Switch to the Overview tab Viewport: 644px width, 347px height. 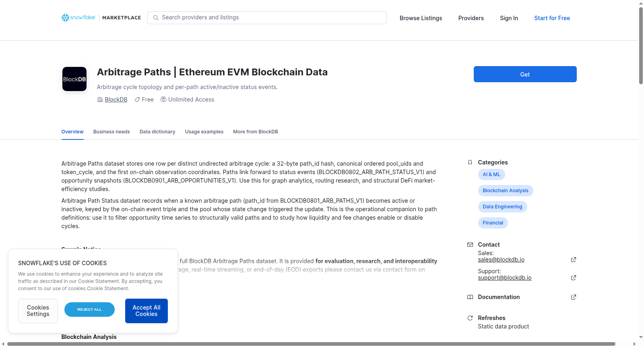tap(72, 132)
